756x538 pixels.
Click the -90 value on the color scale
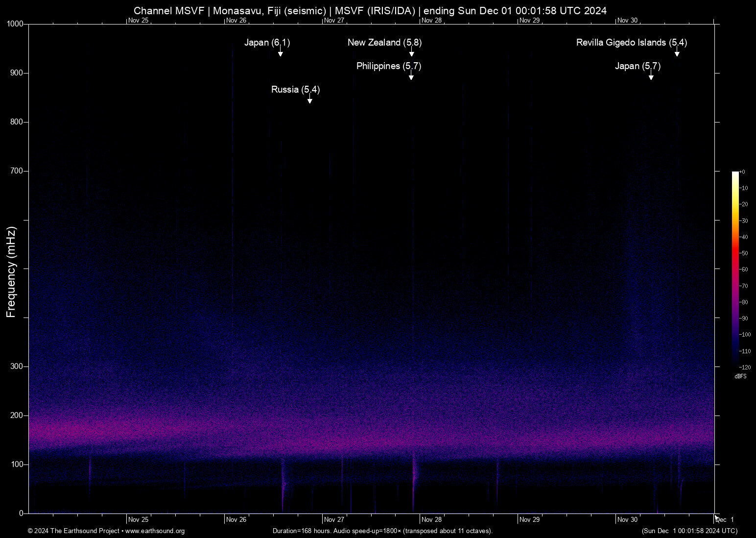point(743,318)
